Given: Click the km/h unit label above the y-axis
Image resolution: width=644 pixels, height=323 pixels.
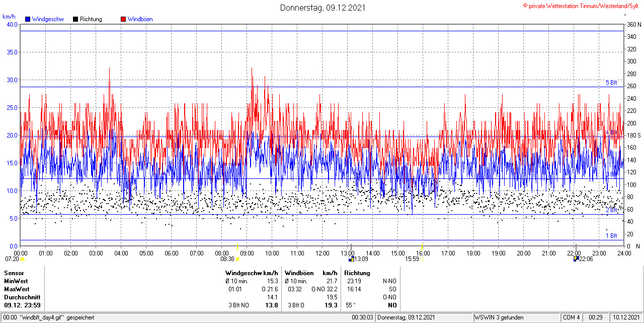Looking at the screenshot, I should 9,17.
